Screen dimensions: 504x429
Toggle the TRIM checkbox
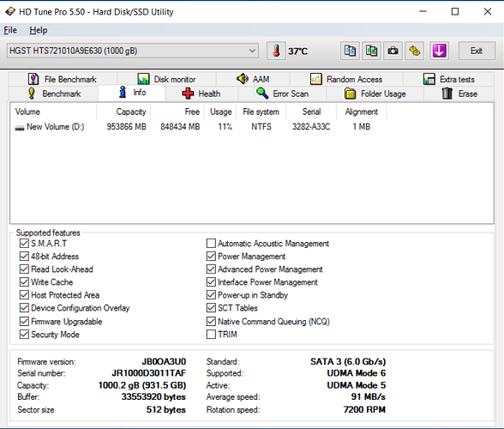click(x=211, y=334)
